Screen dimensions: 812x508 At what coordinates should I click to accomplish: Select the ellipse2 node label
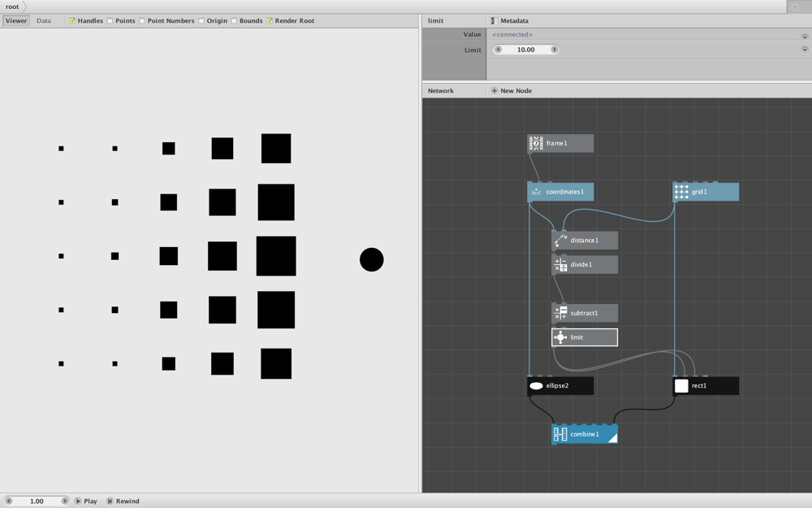point(557,385)
